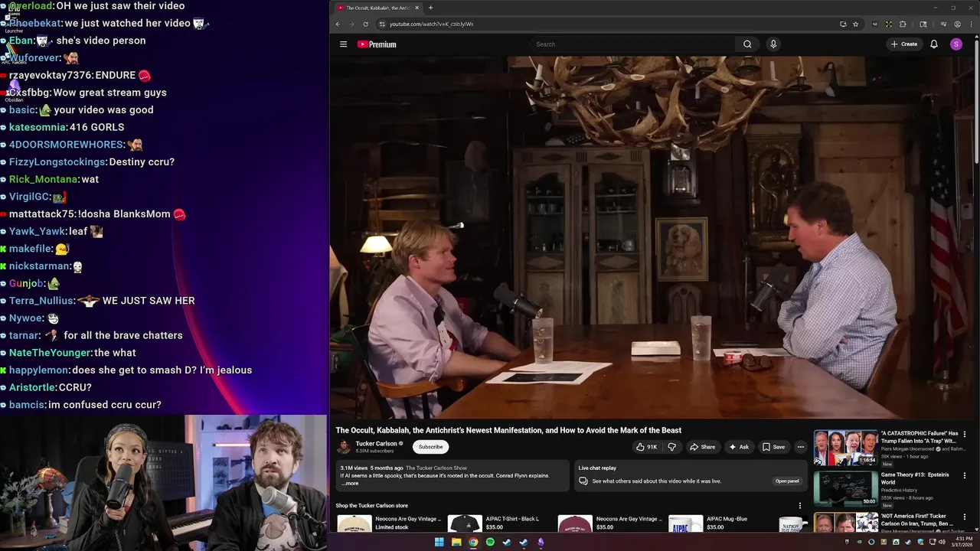Click 'Shop the Tucker Carlson store' heading

(x=371, y=506)
